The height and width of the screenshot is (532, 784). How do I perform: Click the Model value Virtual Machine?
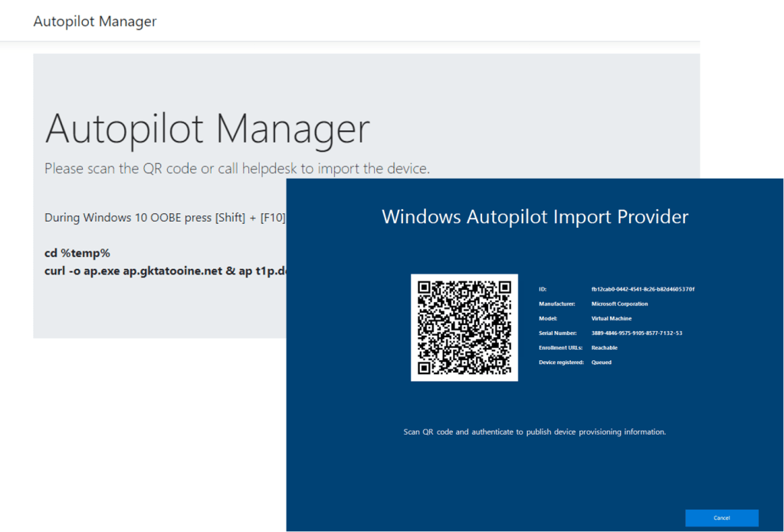click(611, 318)
